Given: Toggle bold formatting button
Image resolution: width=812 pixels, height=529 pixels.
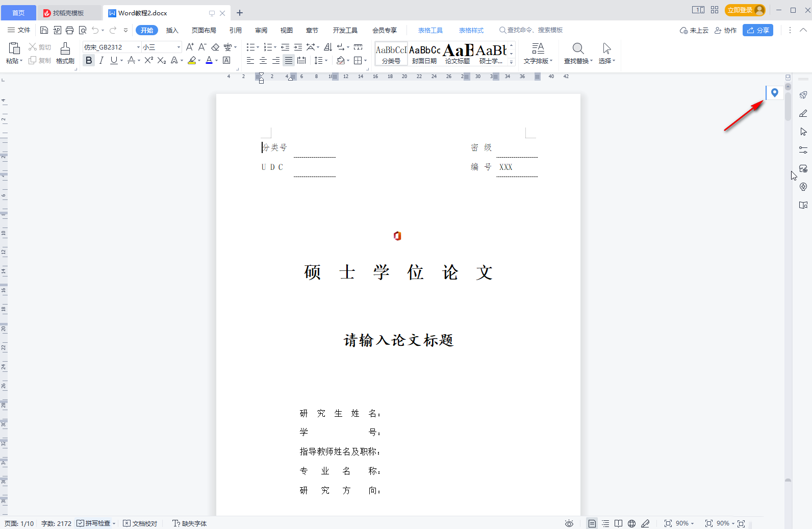Looking at the screenshot, I should (x=89, y=61).
